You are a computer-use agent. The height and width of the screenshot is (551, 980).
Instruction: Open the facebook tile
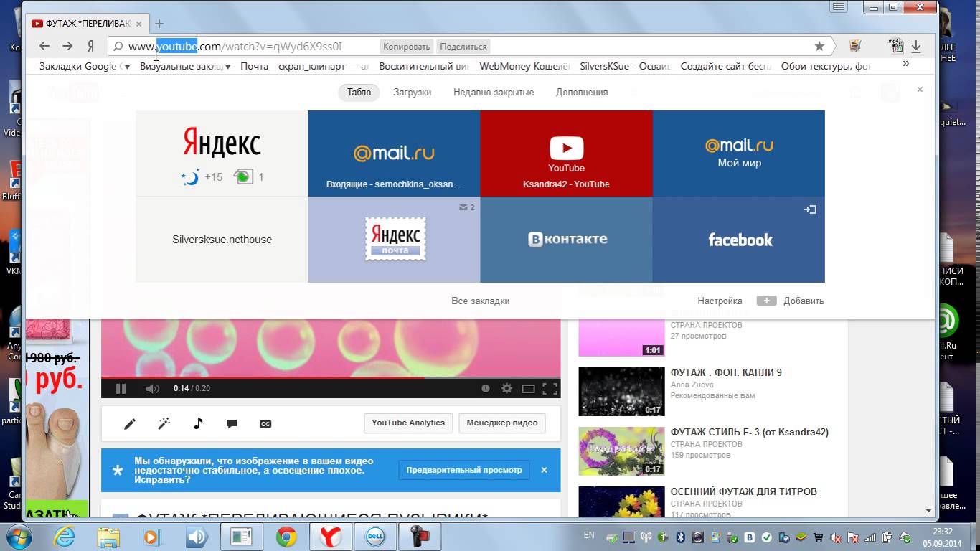click(x=739, y=240)
